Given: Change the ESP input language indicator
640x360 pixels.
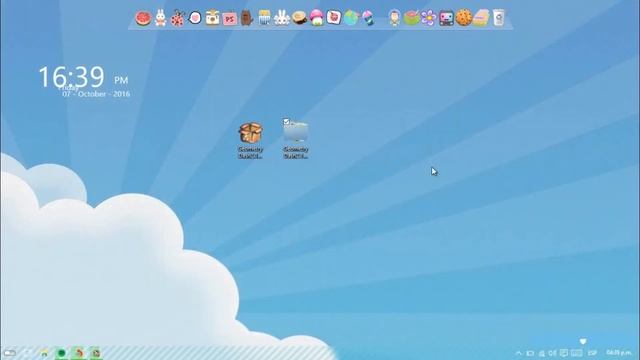Looking at the screenshot, I should (592, 353).
